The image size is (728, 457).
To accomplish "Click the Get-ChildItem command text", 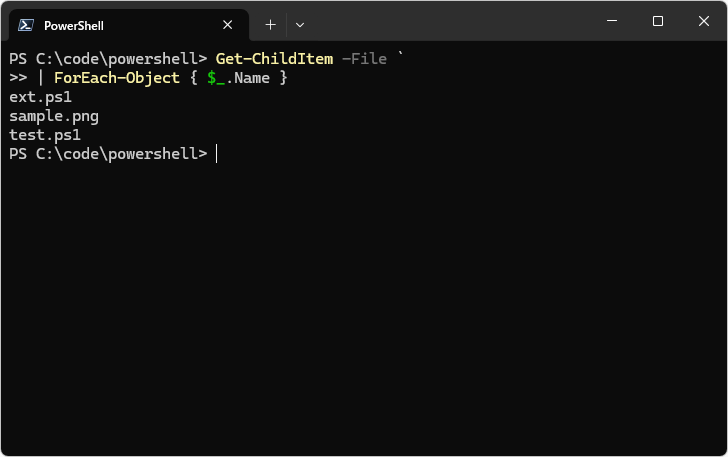I will click(274, 59).
